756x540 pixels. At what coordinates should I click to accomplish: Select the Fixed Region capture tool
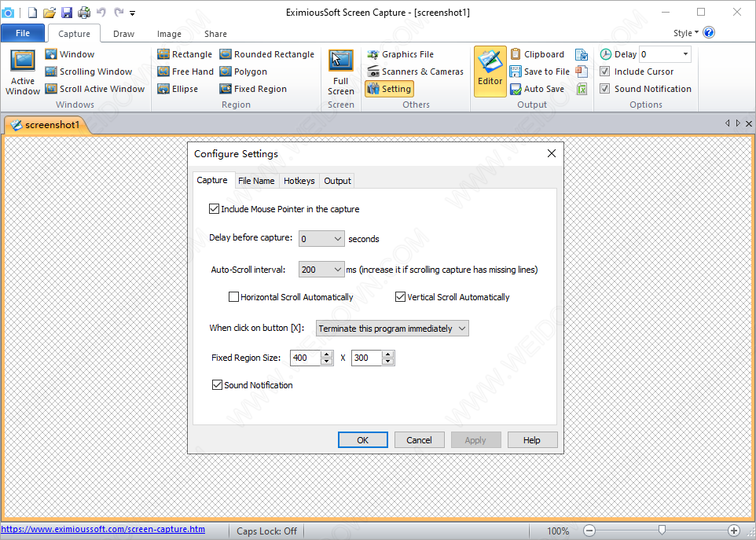[253, 89]
